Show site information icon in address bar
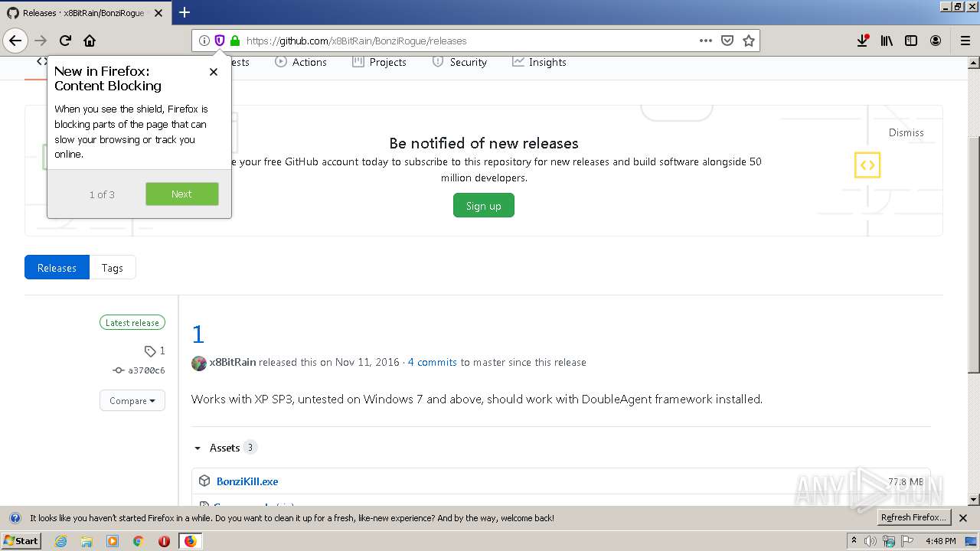 pyautogui.click(x=204, y=41)
